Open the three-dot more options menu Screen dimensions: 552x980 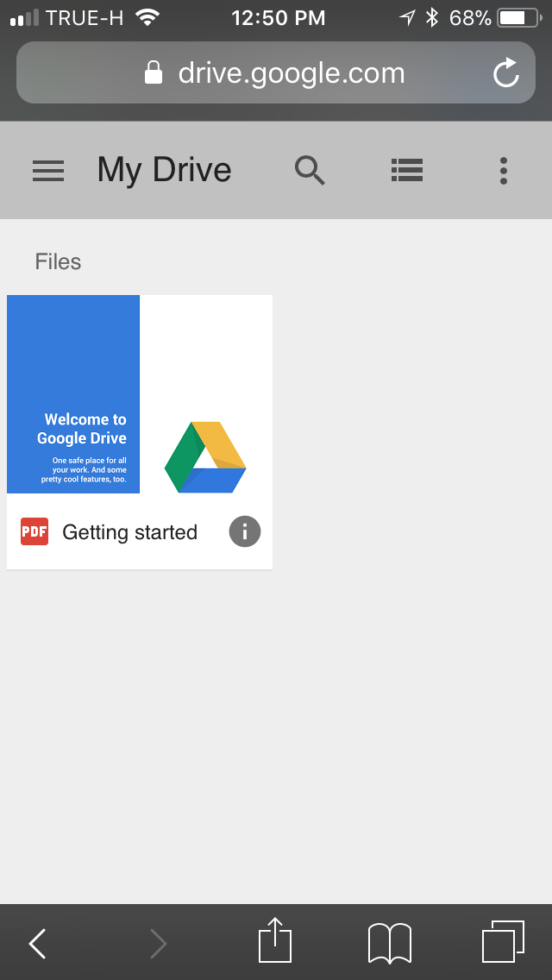pos(503,171)
